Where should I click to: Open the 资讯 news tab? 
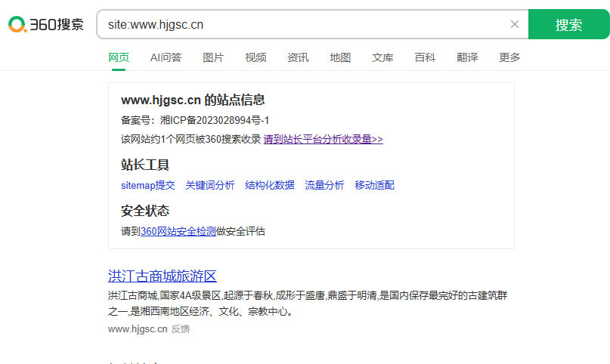[298, 57]
